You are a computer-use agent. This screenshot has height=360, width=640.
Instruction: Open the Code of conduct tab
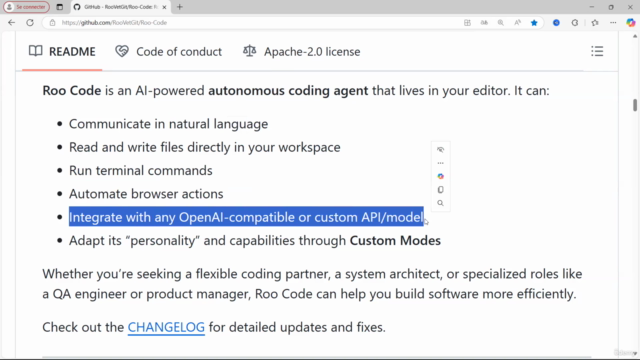pos(168,52)
